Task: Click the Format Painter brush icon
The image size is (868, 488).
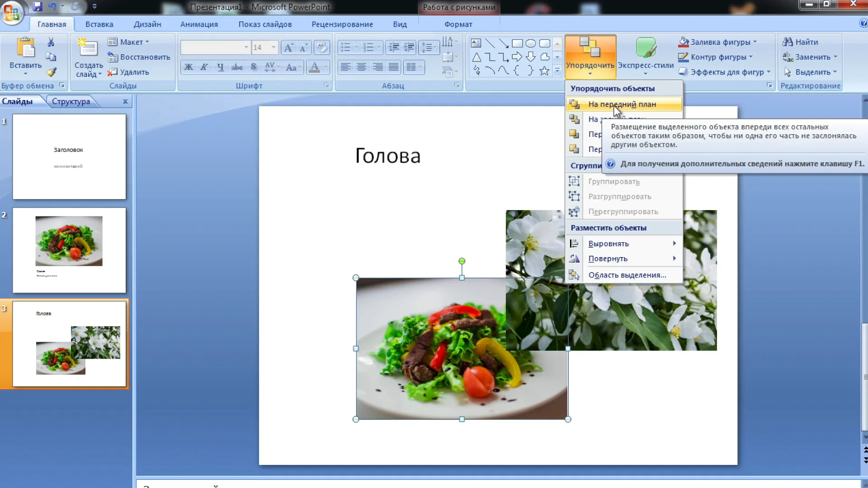Action: coord(52,72)
